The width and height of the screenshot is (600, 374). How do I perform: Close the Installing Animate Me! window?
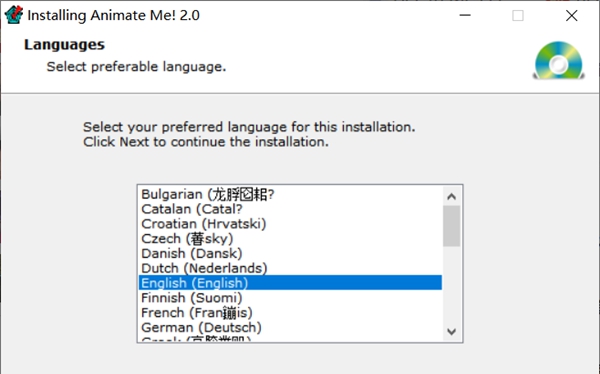click(x=572, y=15)
